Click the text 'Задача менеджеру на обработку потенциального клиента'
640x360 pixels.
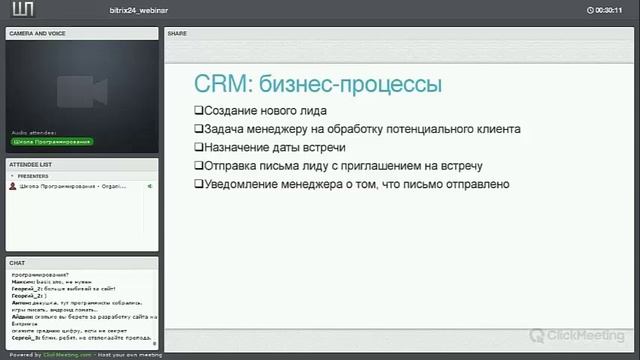(x=362, y=129)
